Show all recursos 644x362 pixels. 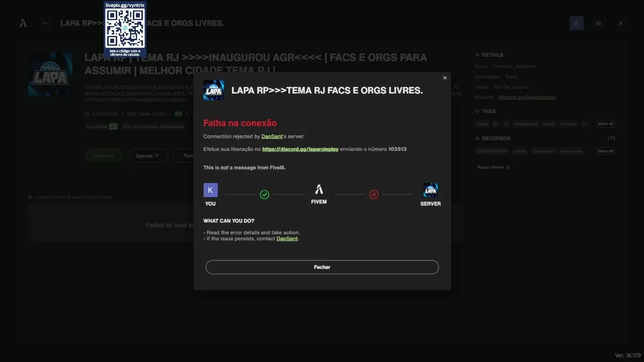click(x=605, y=151)
